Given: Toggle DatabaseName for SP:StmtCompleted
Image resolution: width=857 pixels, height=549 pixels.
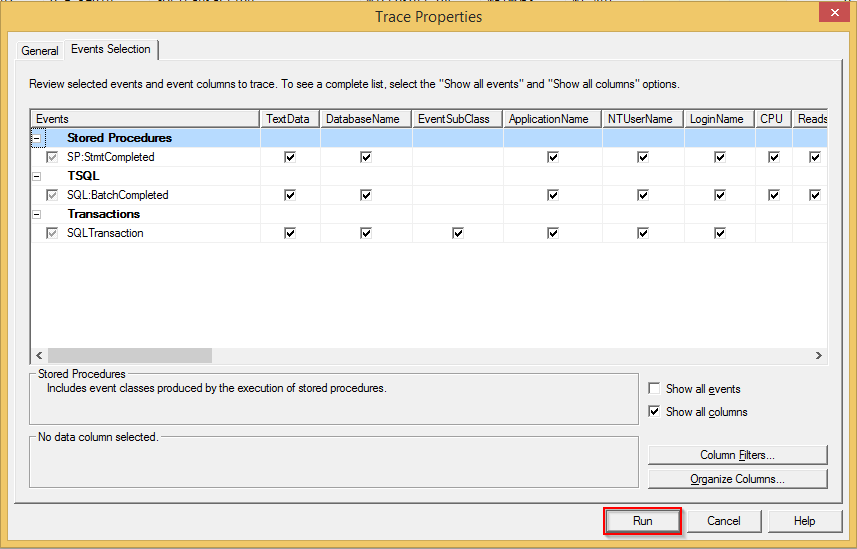Looking at the screenshot, I should (x=366, y=157).
